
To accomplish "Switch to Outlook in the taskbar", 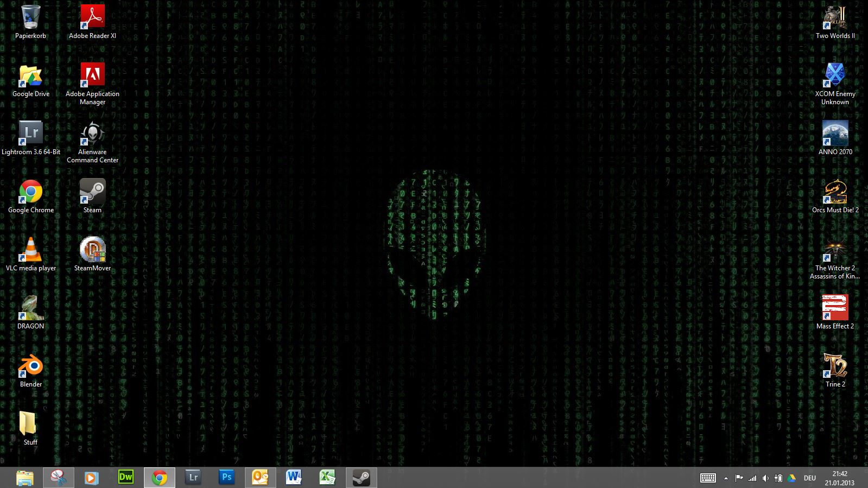I will (260, 478).
